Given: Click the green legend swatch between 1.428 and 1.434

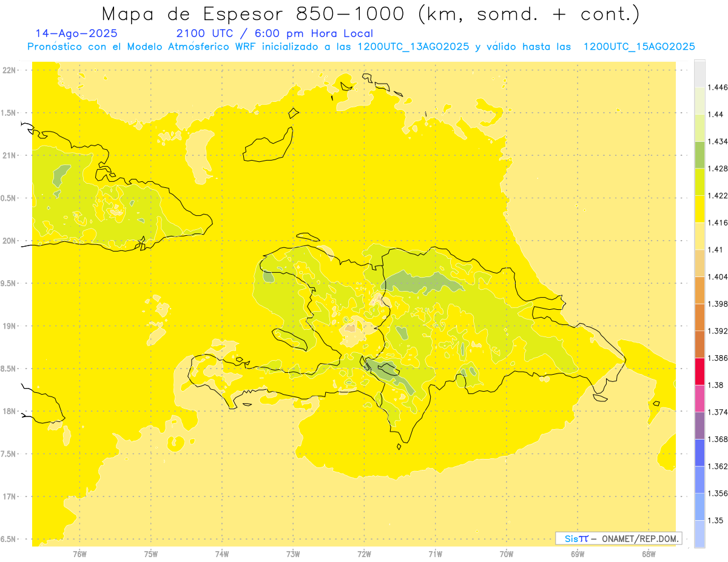Looking at the screenshot, I should pos(699,155).
